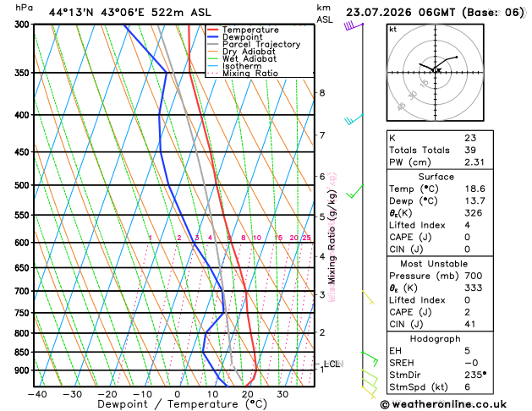Viewport: 532px width, 411px height.
Task: Click the PW (cm) value 2.31
Action: click(474, 162)
